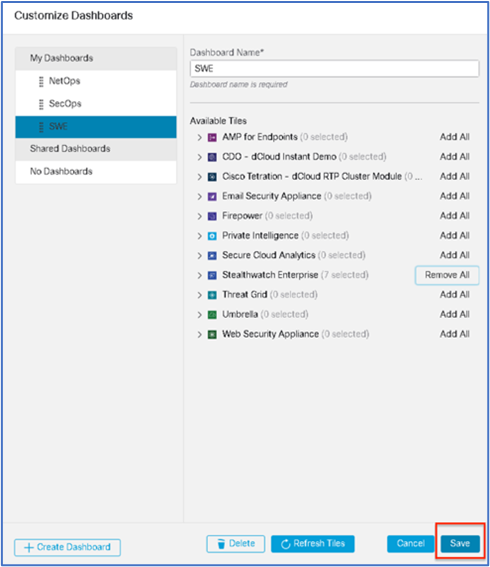Click the Secure Cloud Analytics icon
This screenshot has height=567, width=490.
tap(212, 256)
